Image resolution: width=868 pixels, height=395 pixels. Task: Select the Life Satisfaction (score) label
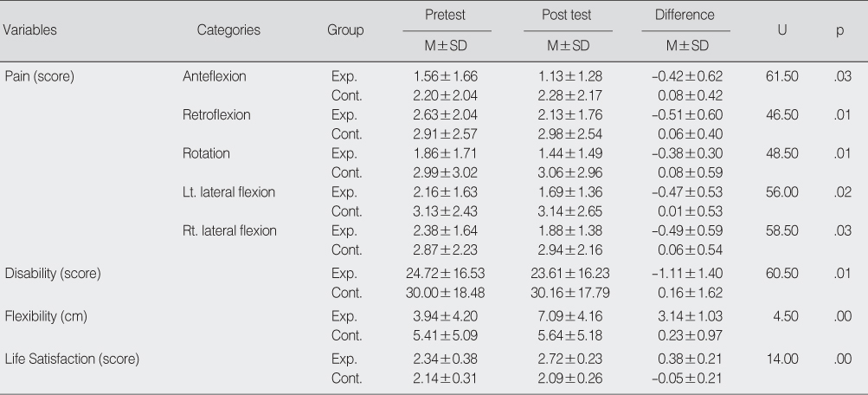tap(72, 359)
